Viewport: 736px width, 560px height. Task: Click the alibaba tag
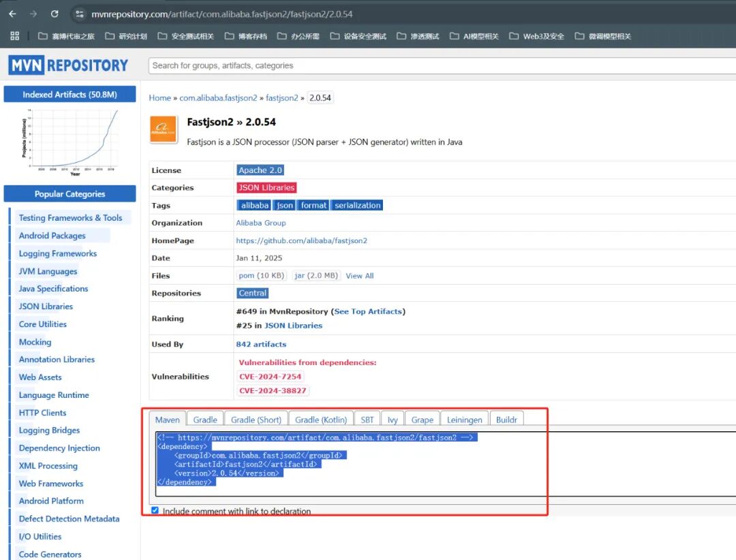(254, 205)
